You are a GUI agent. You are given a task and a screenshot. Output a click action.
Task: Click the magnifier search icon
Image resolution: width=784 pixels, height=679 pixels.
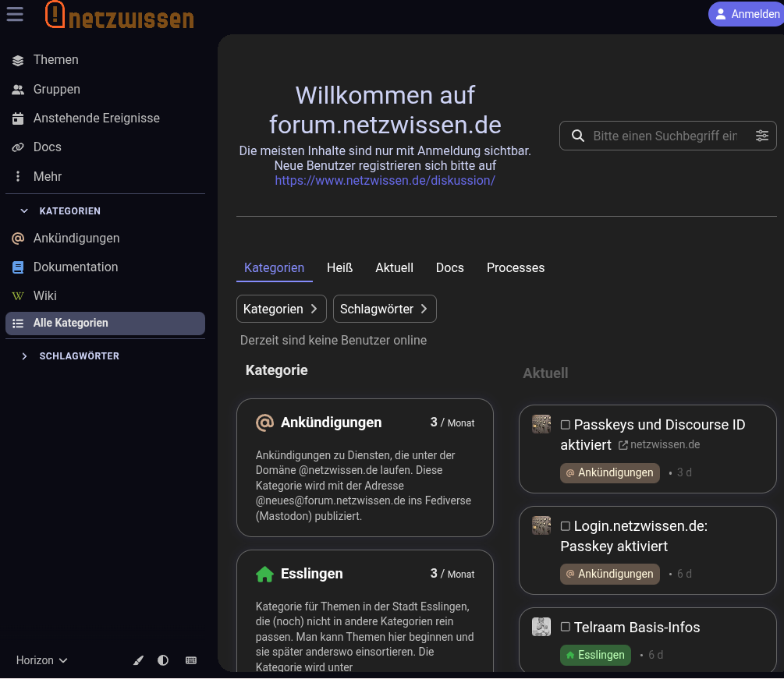click(x=578, y=136)
